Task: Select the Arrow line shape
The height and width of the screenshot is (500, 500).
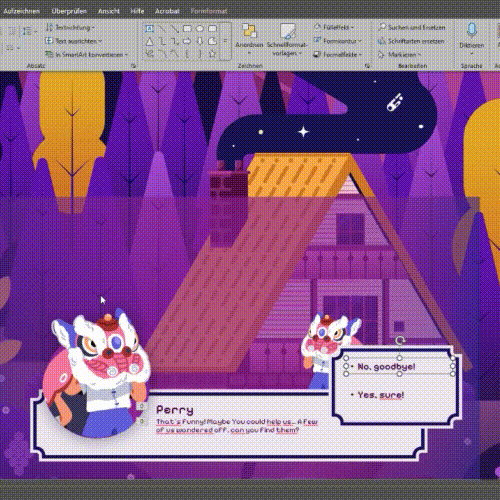Action: pyautogui.click(x=174, y=28)
